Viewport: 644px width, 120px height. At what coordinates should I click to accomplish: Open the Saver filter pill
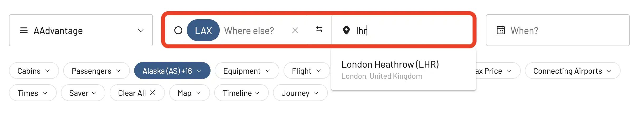coord(83,93)
